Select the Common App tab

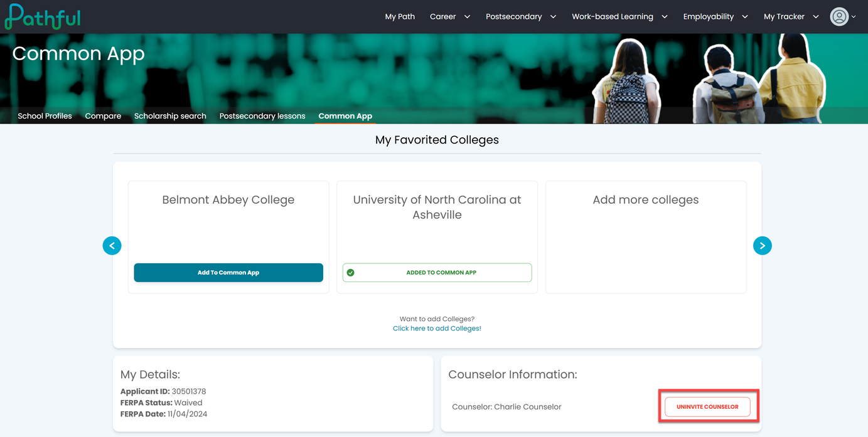click(345, 116)
